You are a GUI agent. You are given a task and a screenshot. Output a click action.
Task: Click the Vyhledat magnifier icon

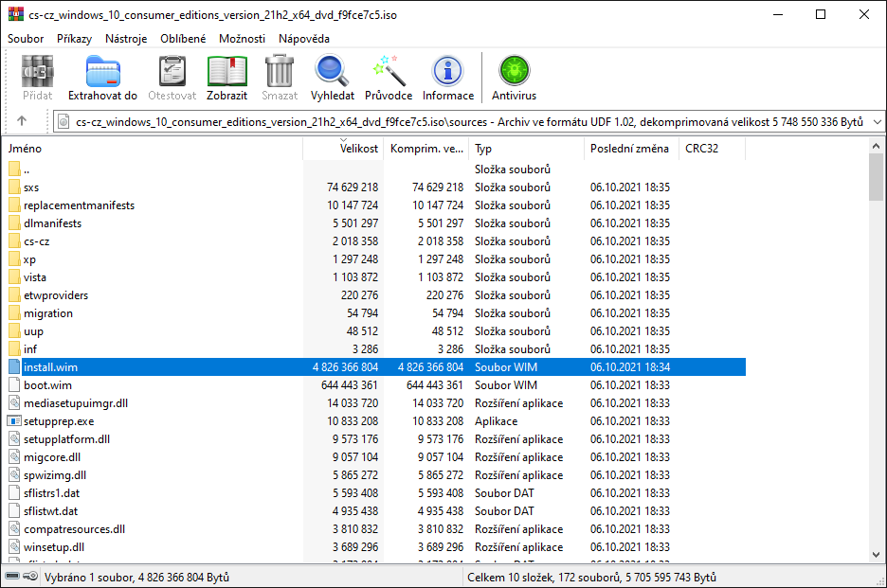332,71
